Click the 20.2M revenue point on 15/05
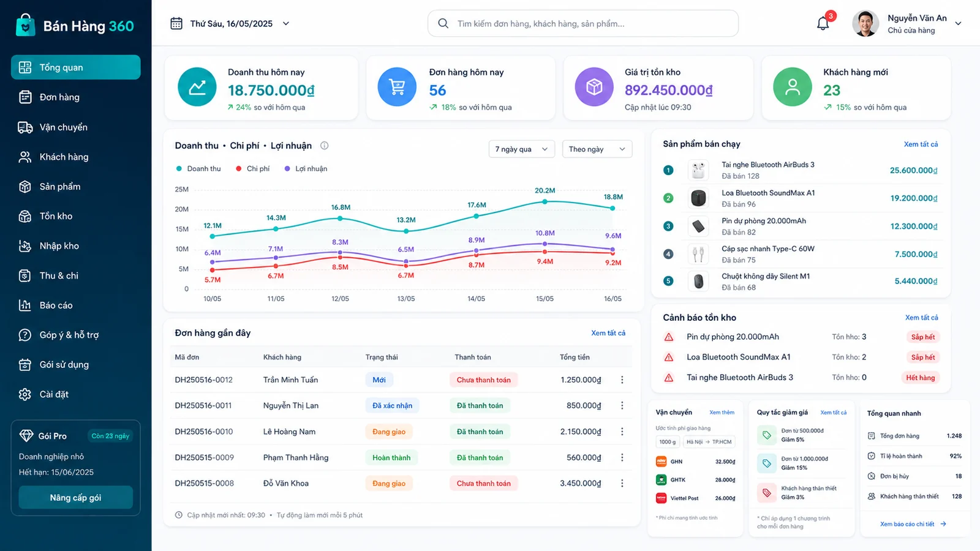This screenshot has height=551, width=980. coord(545,201)
